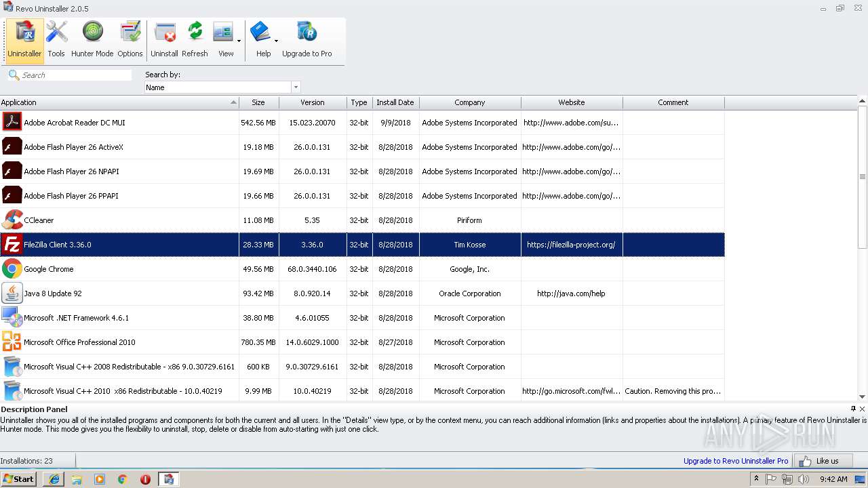Click the Oracle Corporation company cell

[470, 293]
